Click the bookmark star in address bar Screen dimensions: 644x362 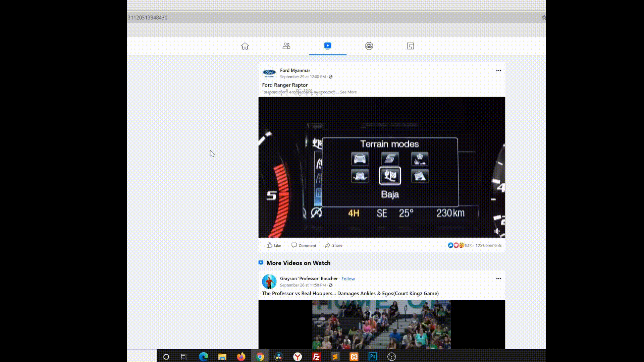click(544, 17)
